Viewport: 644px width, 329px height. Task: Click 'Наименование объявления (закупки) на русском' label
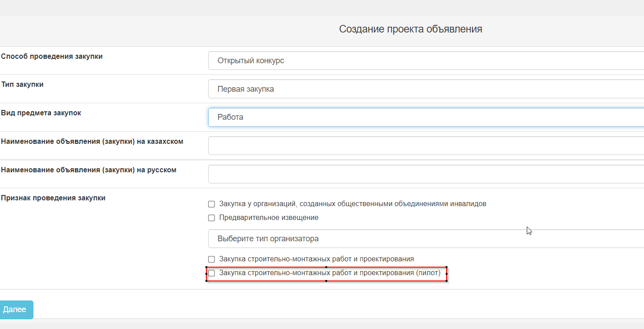[89, 170]
